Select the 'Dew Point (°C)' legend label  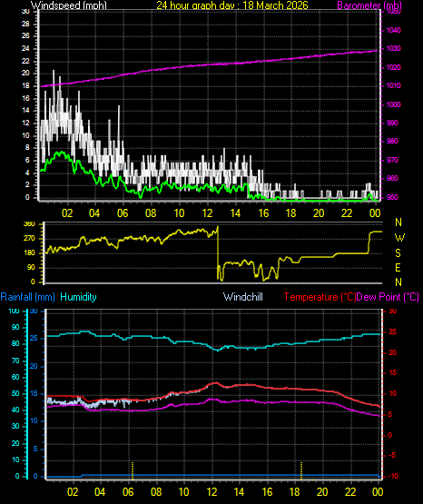pyautogui.click(x=388, y=297)
